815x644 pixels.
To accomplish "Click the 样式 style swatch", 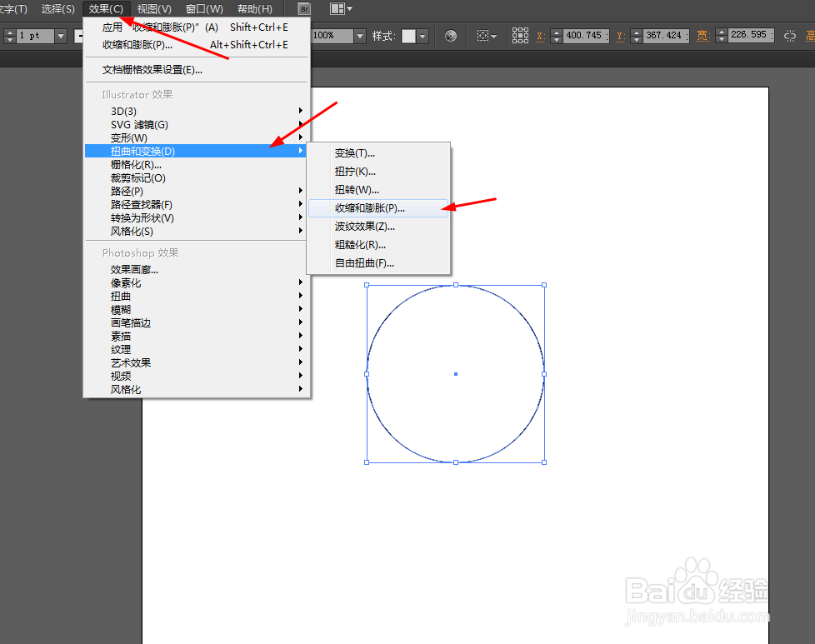I will 409,36.
